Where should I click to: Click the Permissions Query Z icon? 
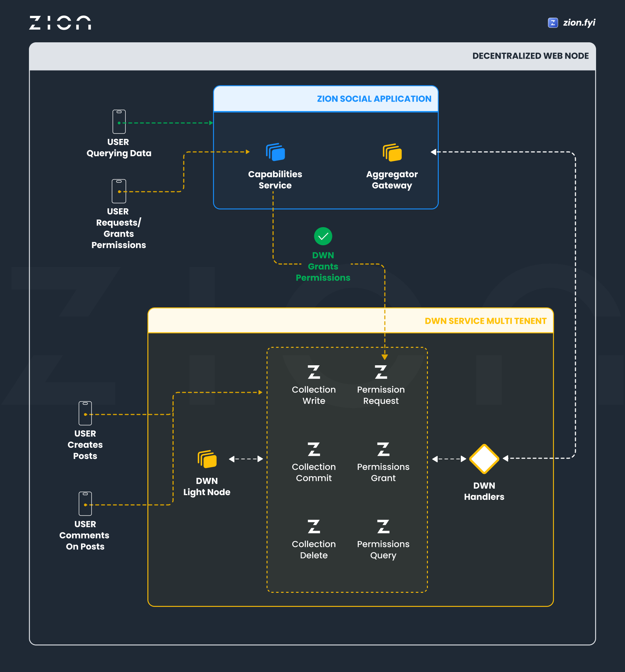383,527
